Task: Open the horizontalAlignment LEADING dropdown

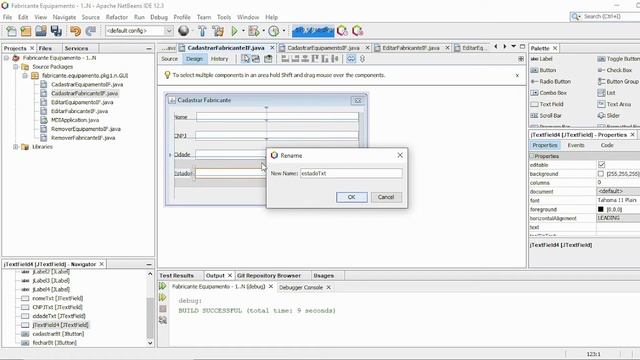Action: click(x=618, y=218)
